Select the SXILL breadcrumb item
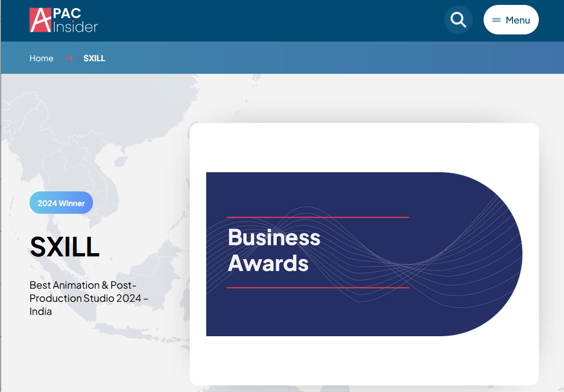 pos(94,58)
